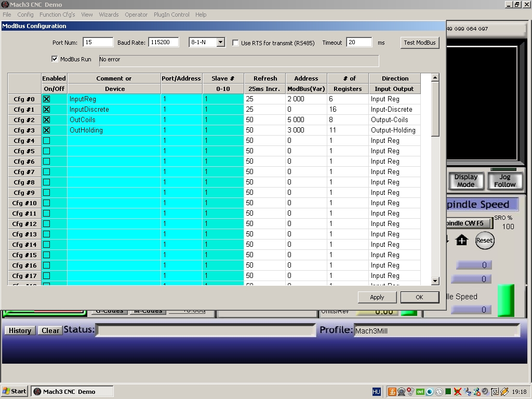Open the PlugIn Control menu
Screen dimensions: 532x399
click(171, 15)
